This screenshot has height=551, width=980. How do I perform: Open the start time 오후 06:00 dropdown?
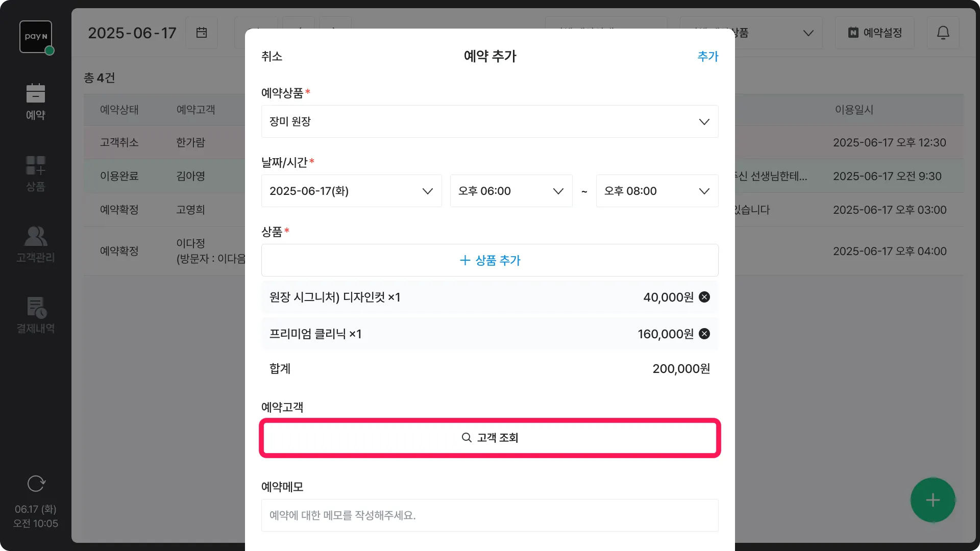click(511, 191)
